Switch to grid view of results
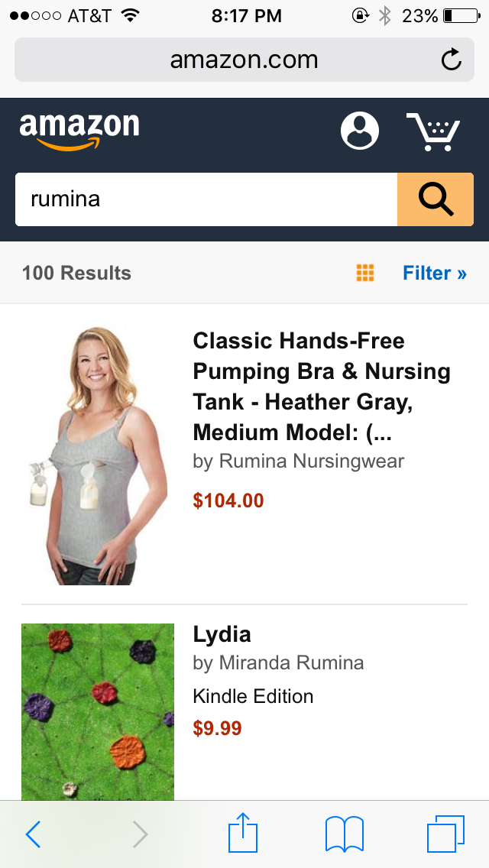The width and height of the screenshot is (489, 868). [365, 273]
